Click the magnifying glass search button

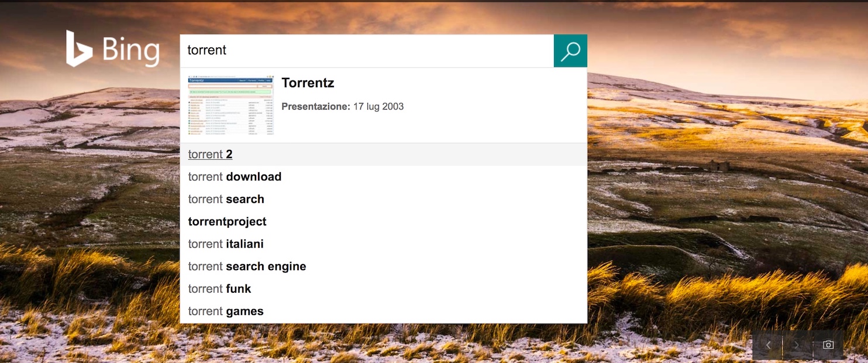click(x=570, y=51)
